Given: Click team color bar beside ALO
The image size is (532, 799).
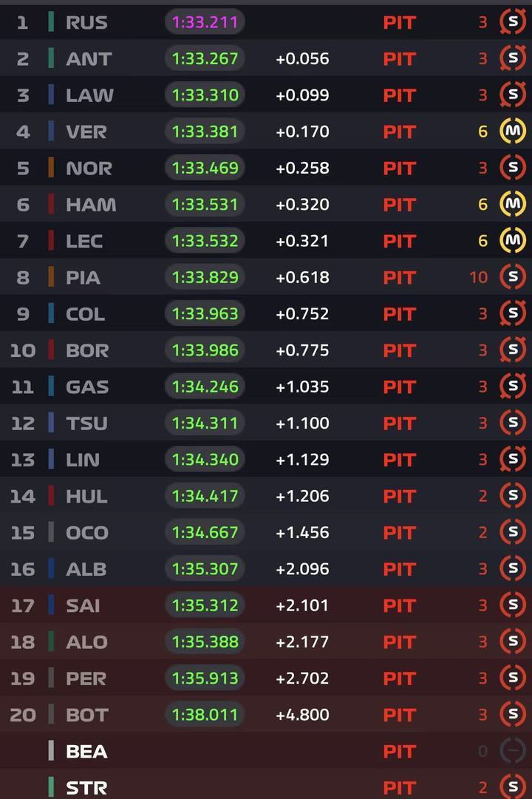Looking at the screenshot, I should [x=51, y=642].
